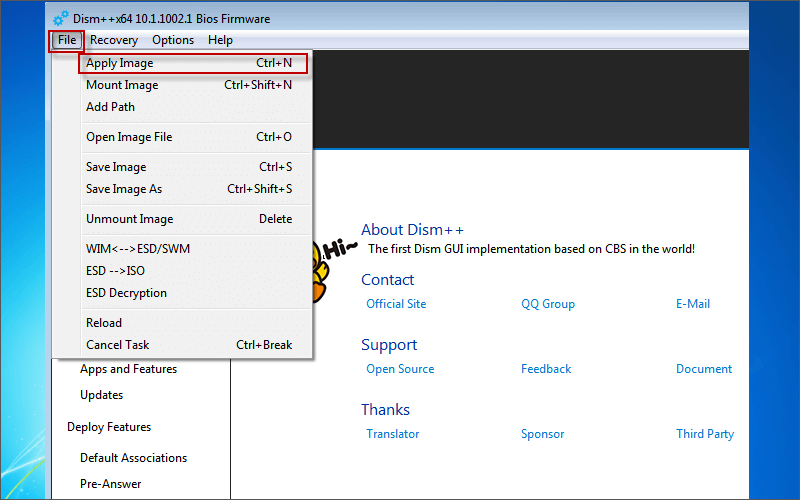
Task: Click the Support heading
Action: point(389,345)
